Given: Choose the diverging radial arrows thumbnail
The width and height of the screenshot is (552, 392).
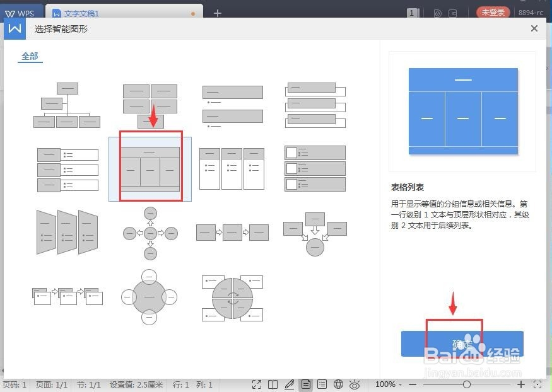Looking at the screenshot, I should pyautogui.click(x=150, y=233).
